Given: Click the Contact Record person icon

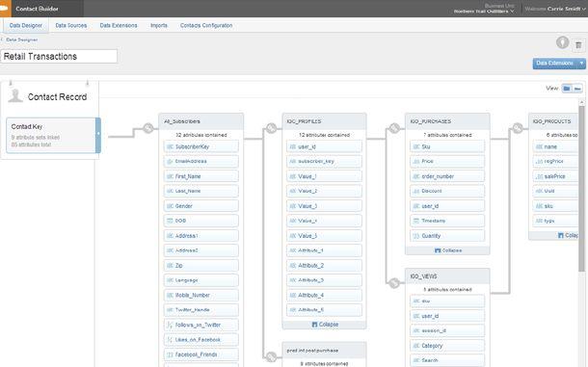Looking at the screenshot, I should 15,96.
